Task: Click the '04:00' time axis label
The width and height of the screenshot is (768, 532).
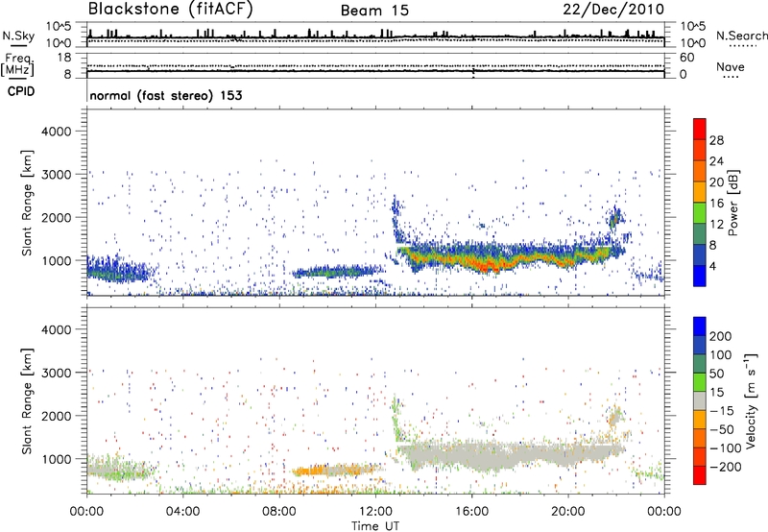Action: 182,512
